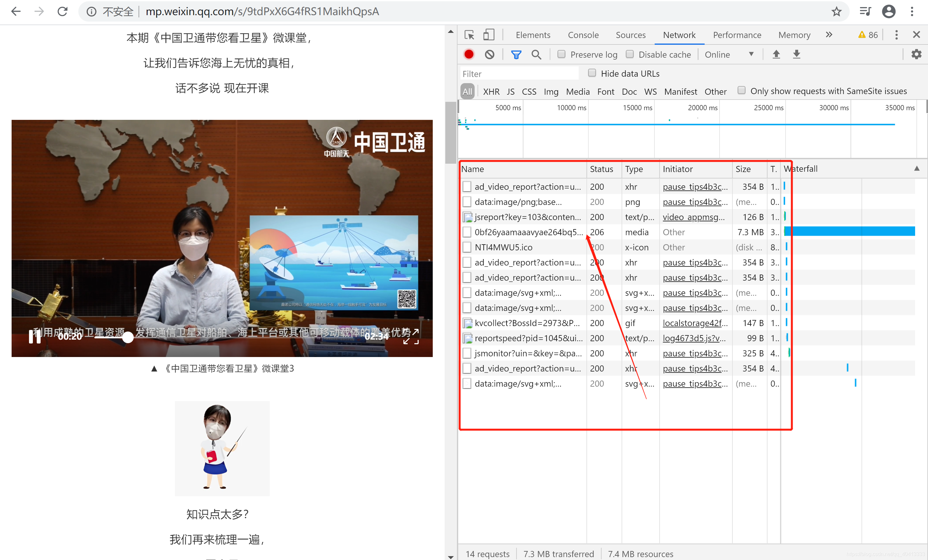Open network settings gear icon
928x560 pixels.
click(916, 54)
